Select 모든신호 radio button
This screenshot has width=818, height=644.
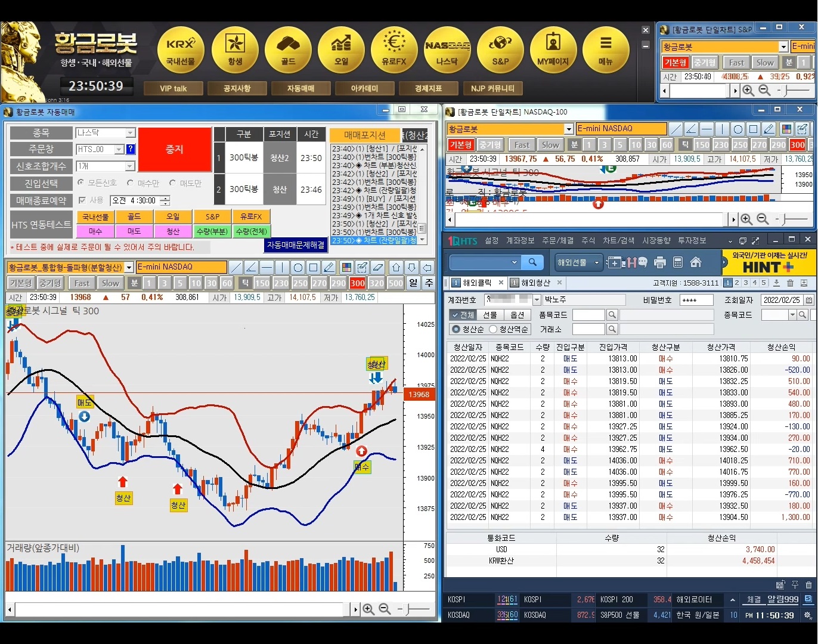[x=81, y=182]
